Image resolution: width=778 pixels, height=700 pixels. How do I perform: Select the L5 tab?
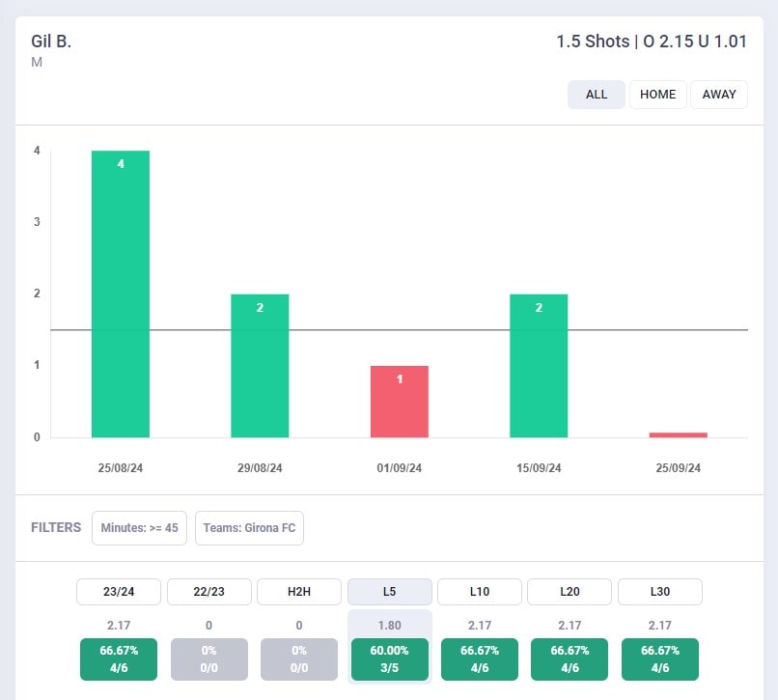pyautogui.click(x=390, y=591)
